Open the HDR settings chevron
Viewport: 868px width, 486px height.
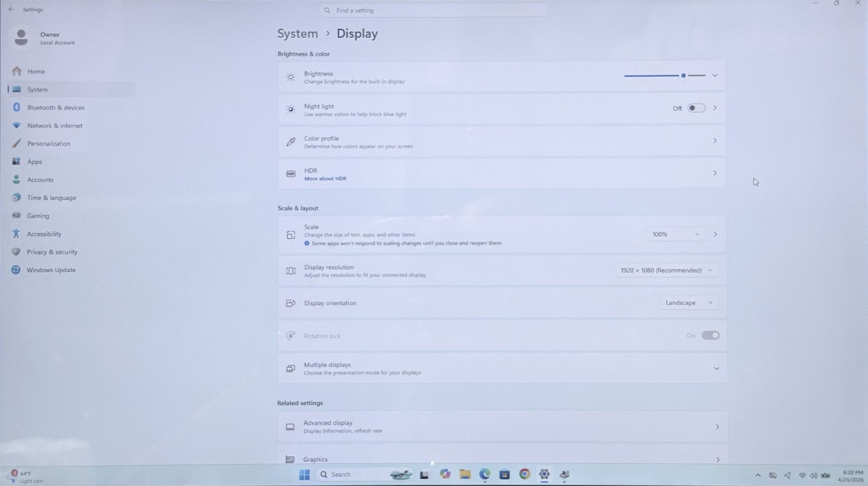point(715,173)
